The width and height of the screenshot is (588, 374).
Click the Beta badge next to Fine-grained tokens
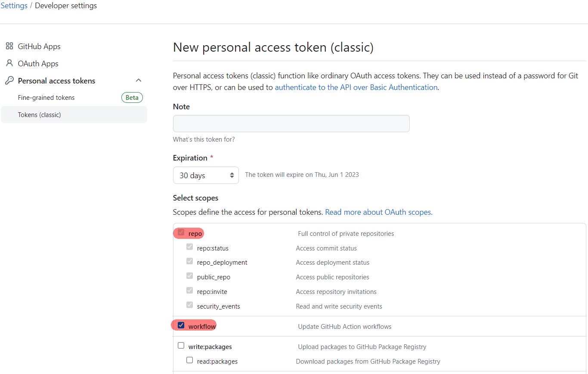(132, 98)
